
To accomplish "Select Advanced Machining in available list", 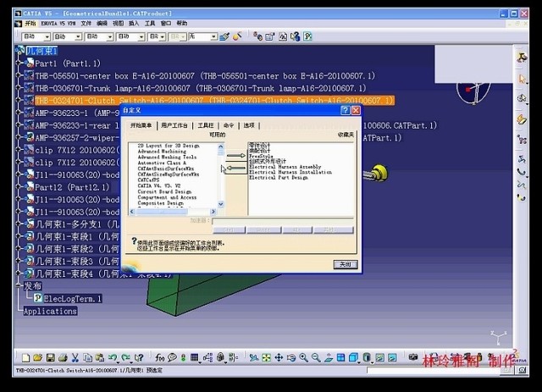I will coord(162,152).
